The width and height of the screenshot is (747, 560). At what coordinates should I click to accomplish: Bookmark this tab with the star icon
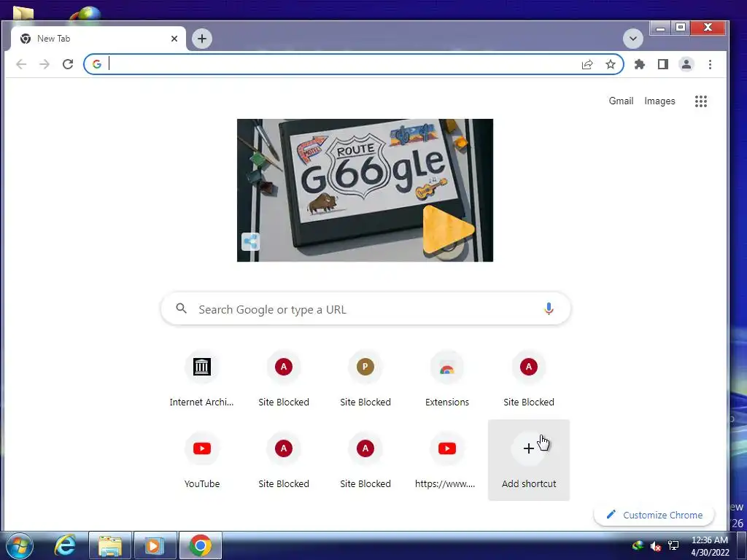(611, 64)
